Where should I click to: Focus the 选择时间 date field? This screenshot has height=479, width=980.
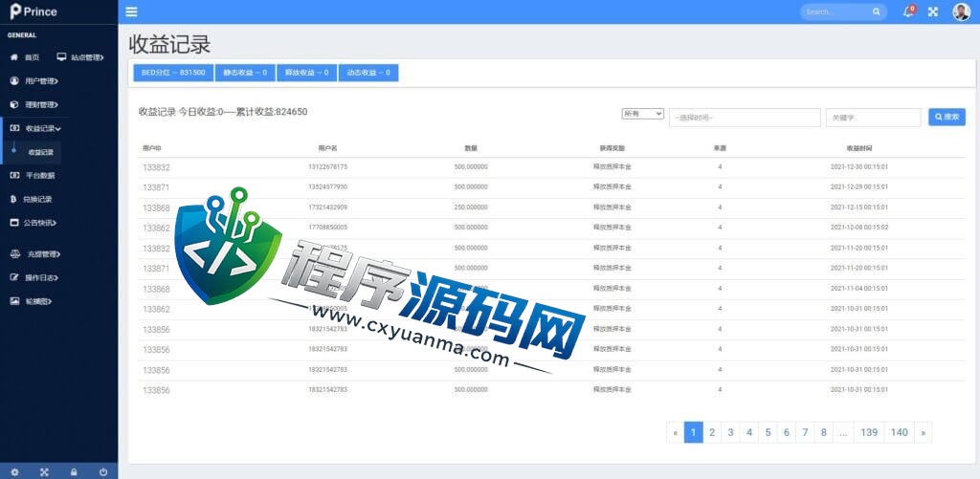tap(745, 118)
